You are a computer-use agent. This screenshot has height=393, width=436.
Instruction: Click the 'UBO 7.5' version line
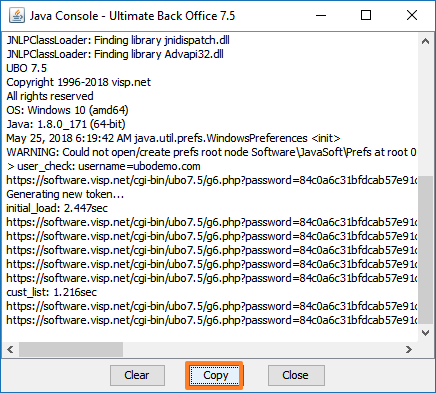[27, 68]
